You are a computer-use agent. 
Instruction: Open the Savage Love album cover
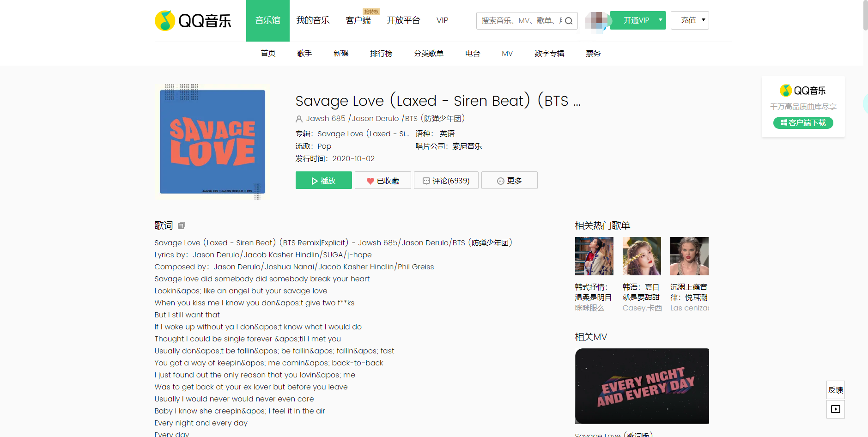coord(212,142)
